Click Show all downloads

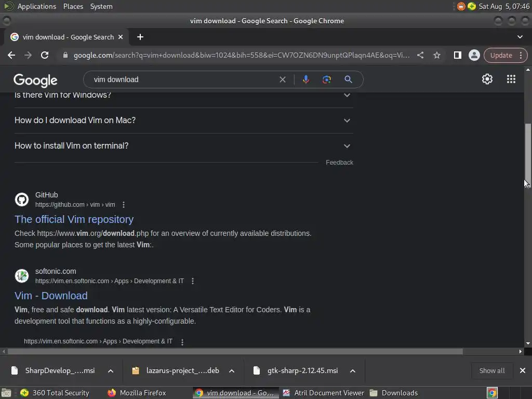coord(491,370)
